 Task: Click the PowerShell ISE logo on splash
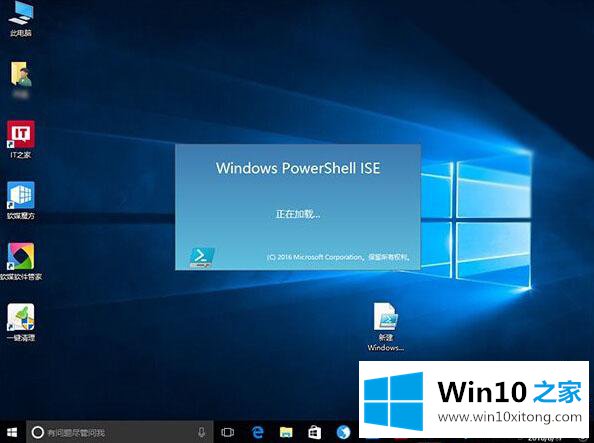pos(202,258)
